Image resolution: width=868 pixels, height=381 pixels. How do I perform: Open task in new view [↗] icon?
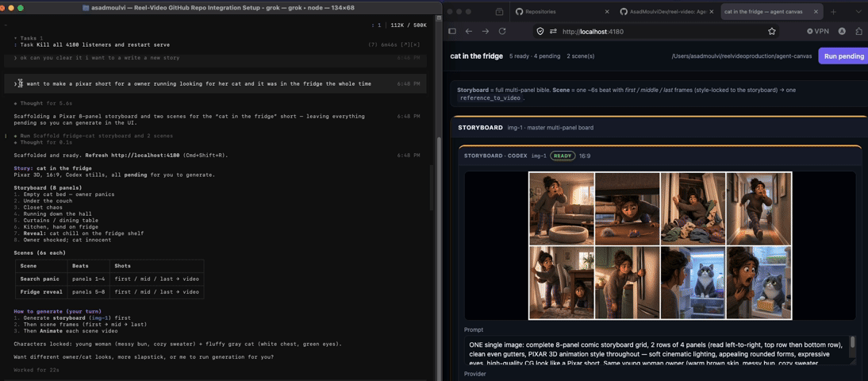click(402, 45)
